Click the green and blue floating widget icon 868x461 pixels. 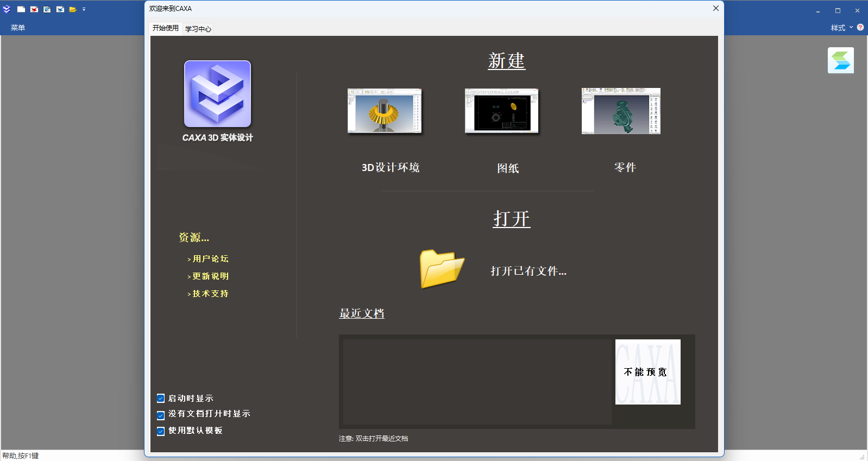click(840, 60)
